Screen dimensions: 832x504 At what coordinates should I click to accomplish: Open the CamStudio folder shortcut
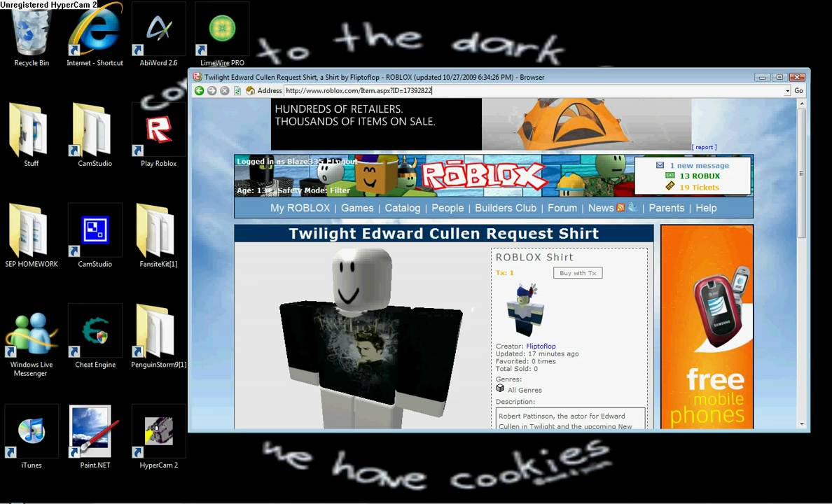click(x=95, y=135)
